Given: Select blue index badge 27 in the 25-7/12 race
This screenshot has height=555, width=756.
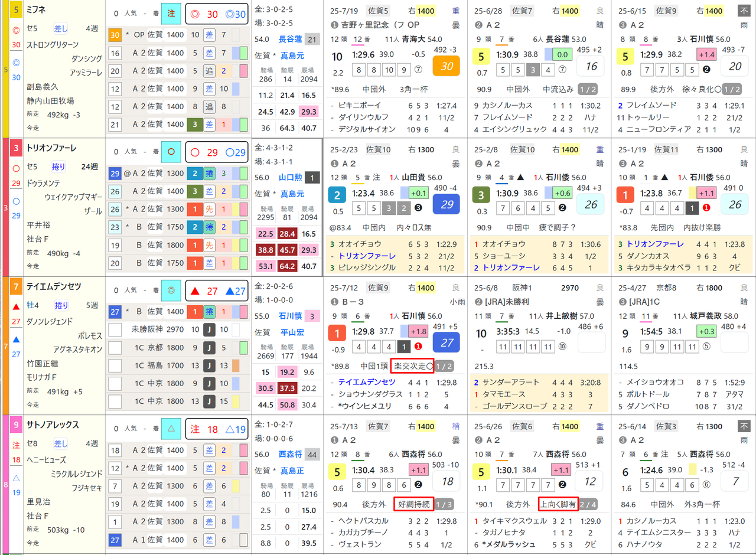Looking at the screenshot, I should point(447,342).
